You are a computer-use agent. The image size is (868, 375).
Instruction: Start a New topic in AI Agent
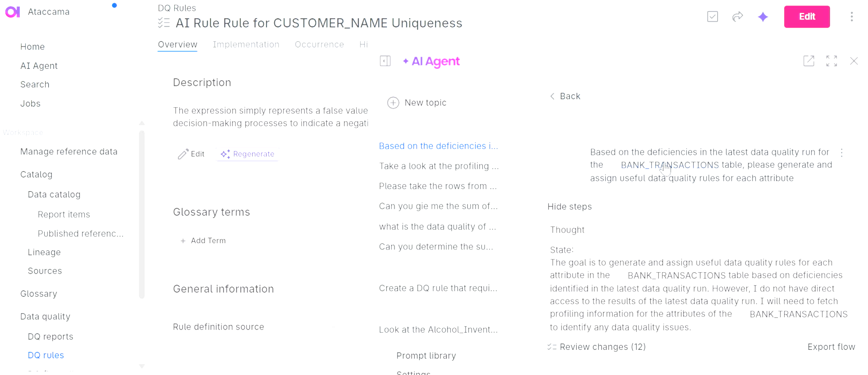[417, 103]
